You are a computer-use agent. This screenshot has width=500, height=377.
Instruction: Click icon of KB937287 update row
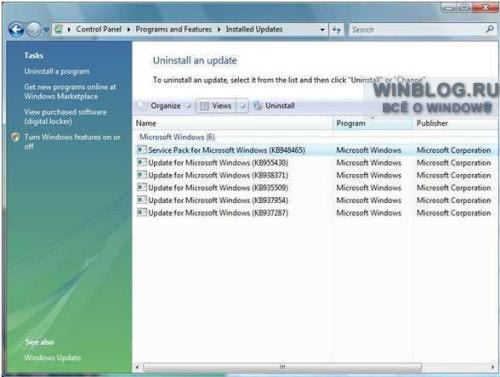pos(142,213)
